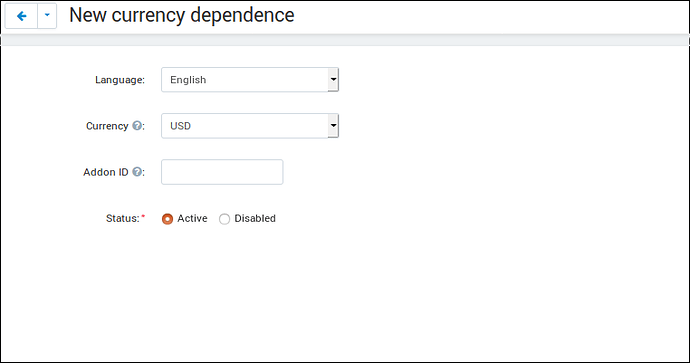The image size is (690, 363).
Task: Click the help icon next to Addon ID
Action: click(x=137, y=172)
